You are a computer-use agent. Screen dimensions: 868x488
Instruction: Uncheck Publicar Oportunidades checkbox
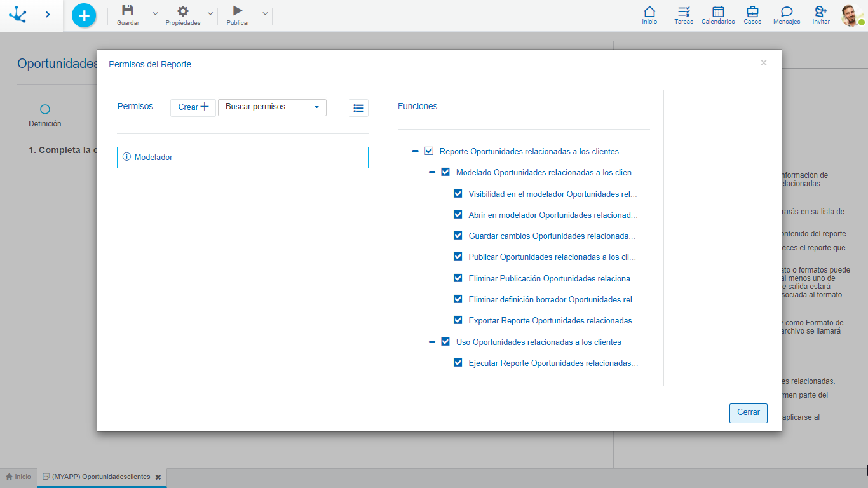pos(458,257)
